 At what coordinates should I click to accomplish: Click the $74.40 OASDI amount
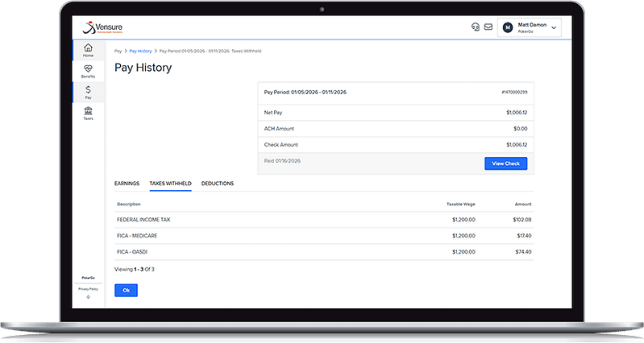tap(524, 252)
